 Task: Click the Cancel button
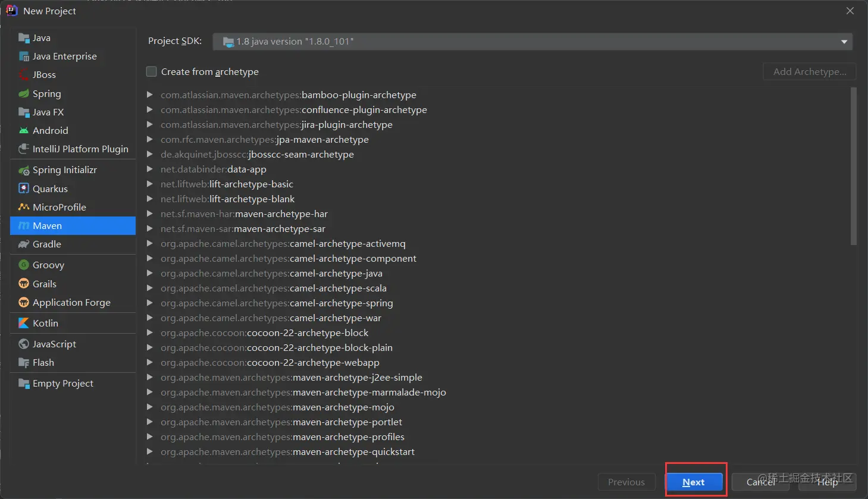point(760,482)
